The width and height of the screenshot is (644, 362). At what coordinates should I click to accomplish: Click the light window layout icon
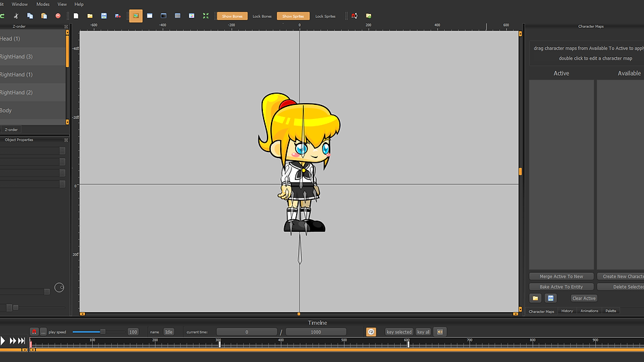click(150, 16)
